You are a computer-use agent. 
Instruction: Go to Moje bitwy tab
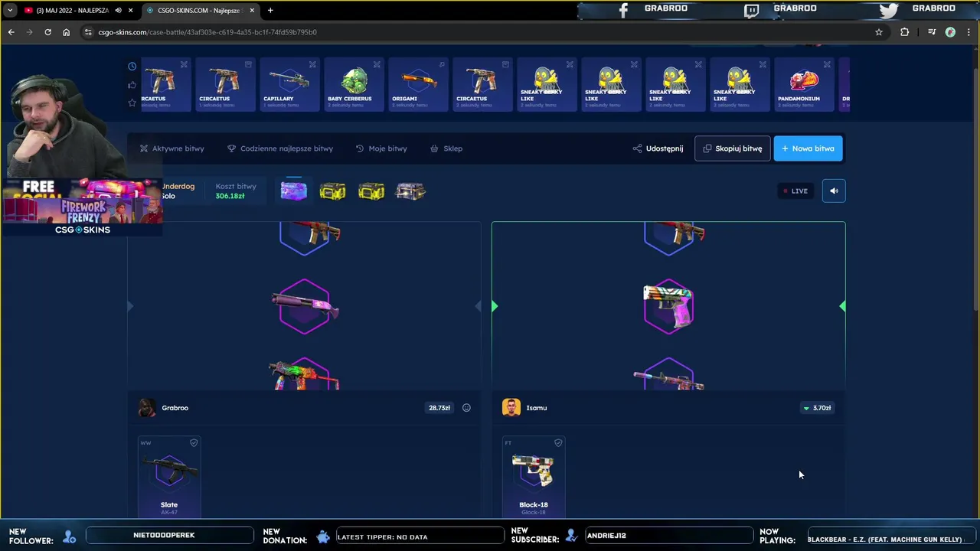pos(381,148)
